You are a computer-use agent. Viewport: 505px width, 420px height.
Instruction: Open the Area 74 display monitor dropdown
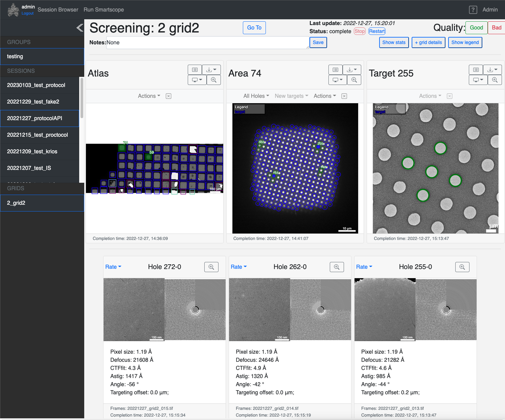click(338, 80)
